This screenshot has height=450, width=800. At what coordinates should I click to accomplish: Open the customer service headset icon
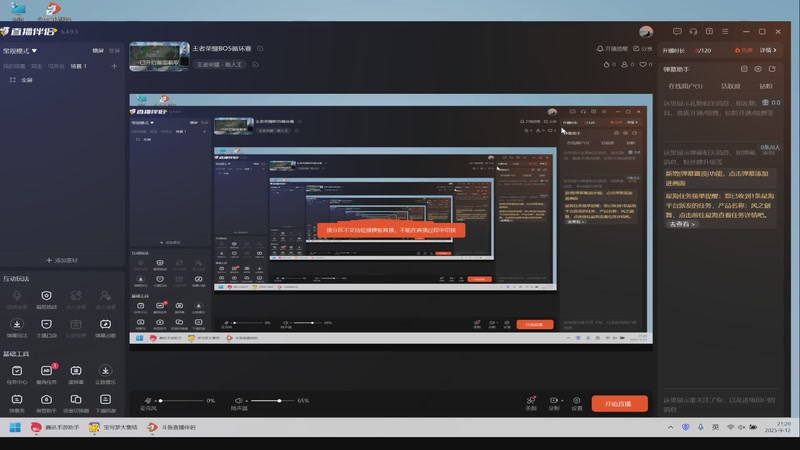pyautogui.click(x=693, y=32)
